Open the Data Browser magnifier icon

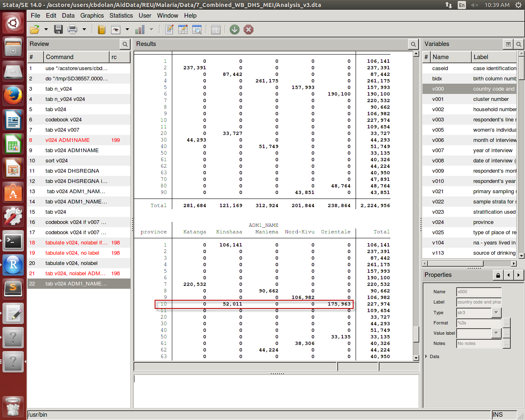tap(197, 30)
